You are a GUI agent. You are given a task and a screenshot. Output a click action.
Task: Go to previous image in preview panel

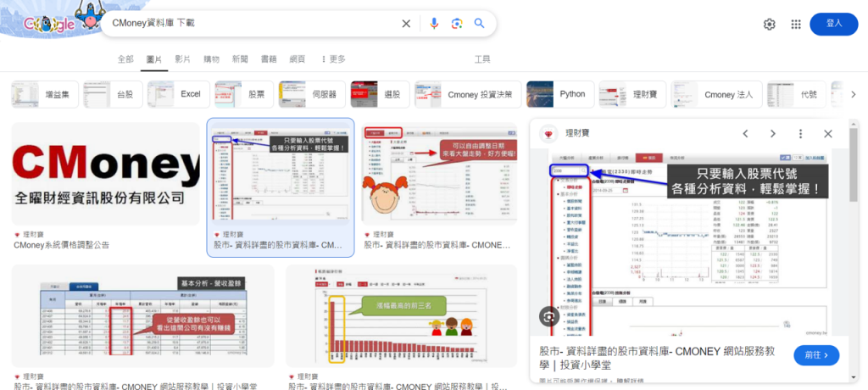point(746,133)
